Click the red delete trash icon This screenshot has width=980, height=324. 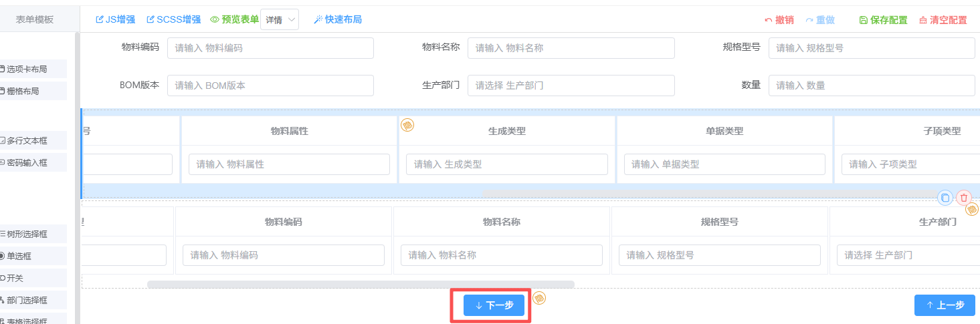(964, 198)
